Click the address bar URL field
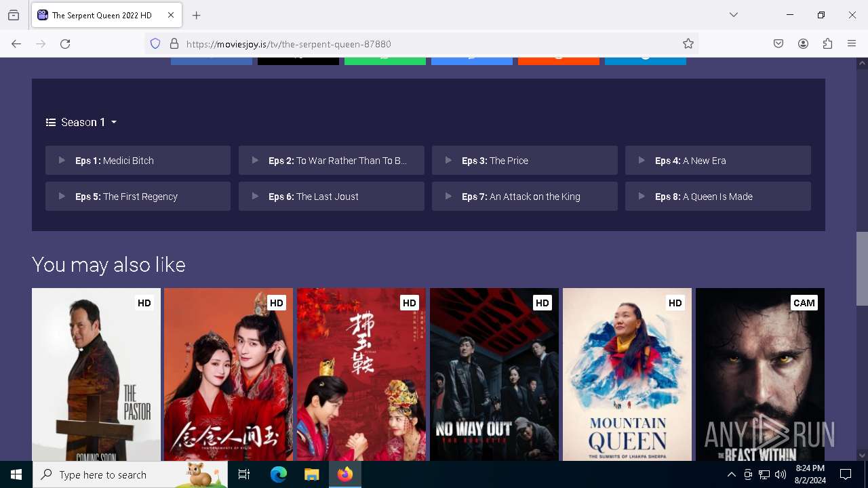 tap(420, 44)
